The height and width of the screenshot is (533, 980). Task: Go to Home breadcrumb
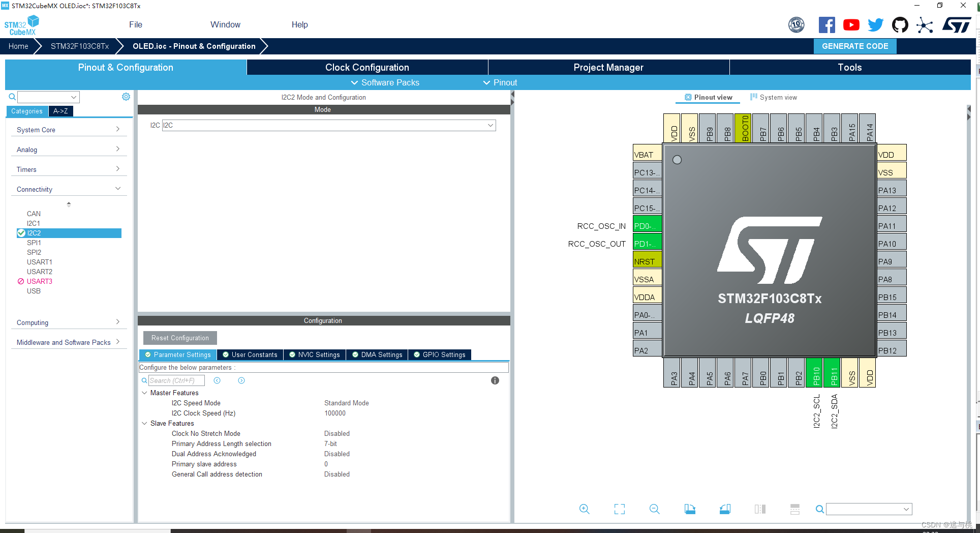tap(18, 46)
